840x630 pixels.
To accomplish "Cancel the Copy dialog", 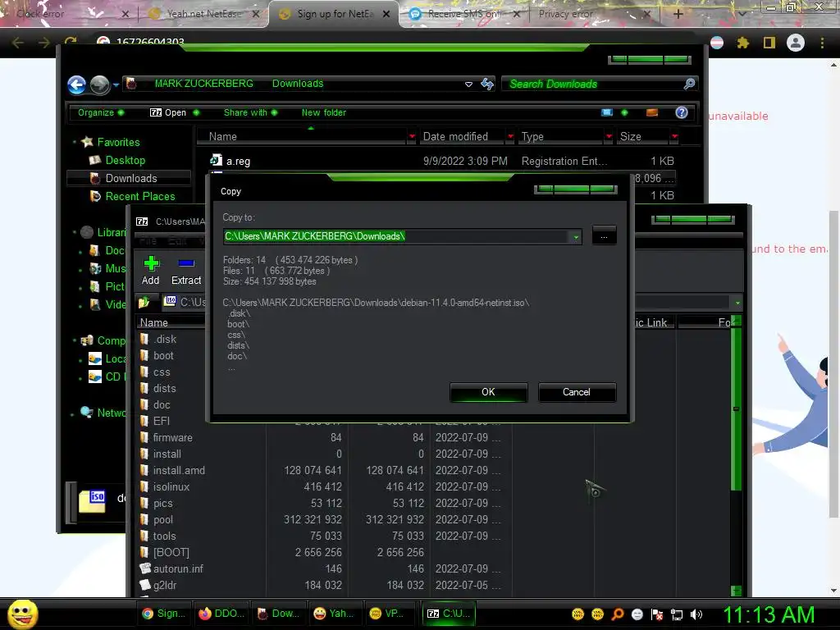I will click(577, 392).
